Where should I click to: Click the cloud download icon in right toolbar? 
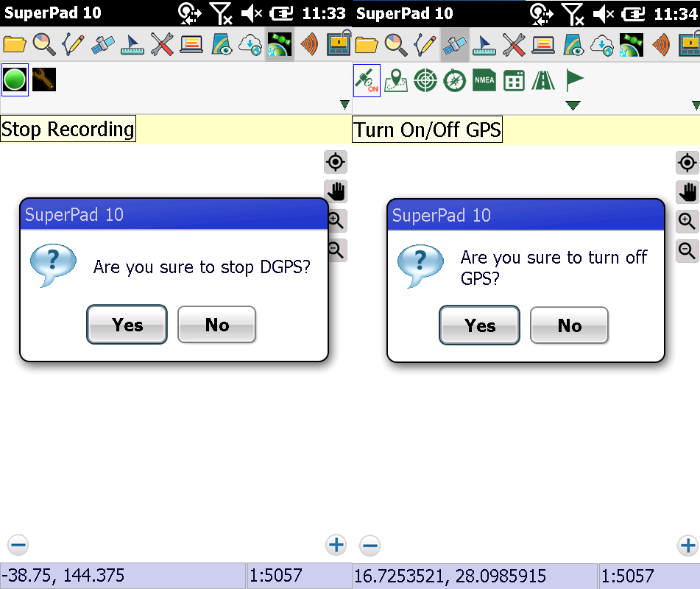(602, 46)
